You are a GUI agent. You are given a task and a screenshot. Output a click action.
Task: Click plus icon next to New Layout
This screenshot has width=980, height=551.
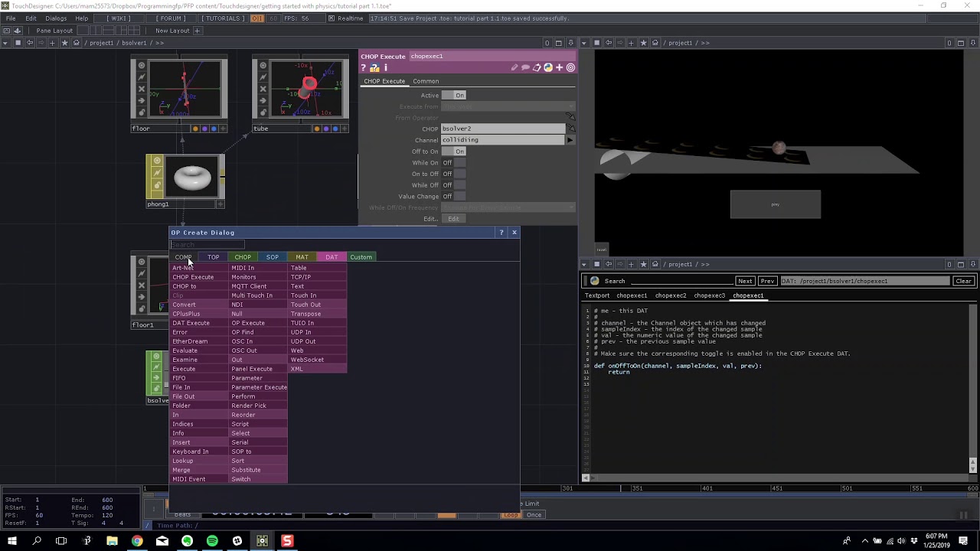(x=197, y=31)
